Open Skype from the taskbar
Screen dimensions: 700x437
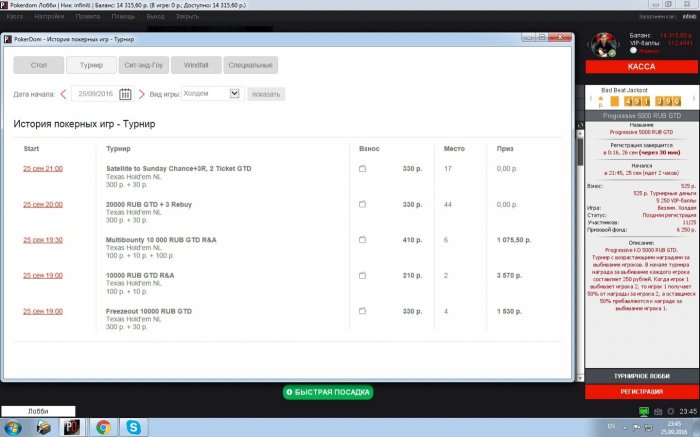[x=133, y=428]
